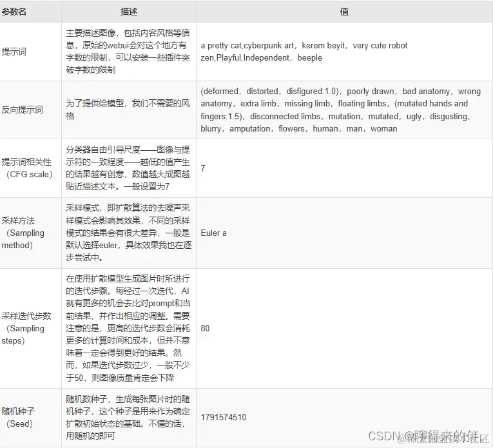493x448 pixels.
Task: Select the 提示词 parameter name cell
Action: pos(30,52)
